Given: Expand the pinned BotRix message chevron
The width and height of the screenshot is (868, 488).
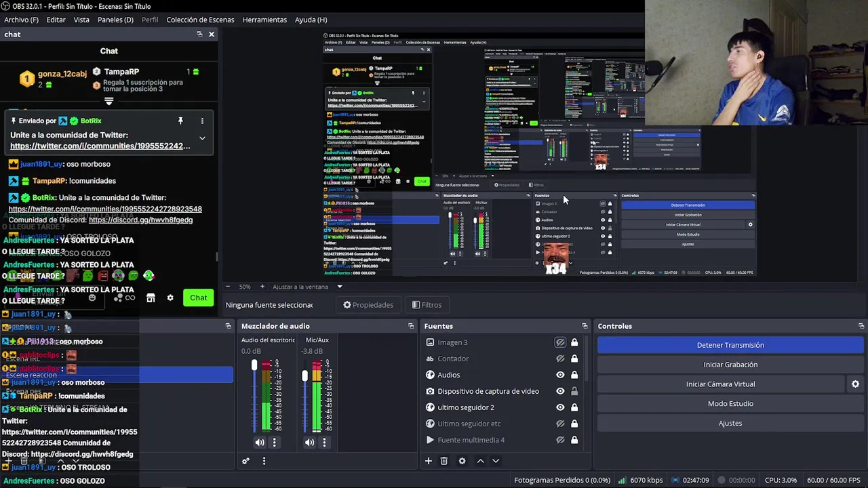Looking at the screenshot, I should tap(202, 138).
